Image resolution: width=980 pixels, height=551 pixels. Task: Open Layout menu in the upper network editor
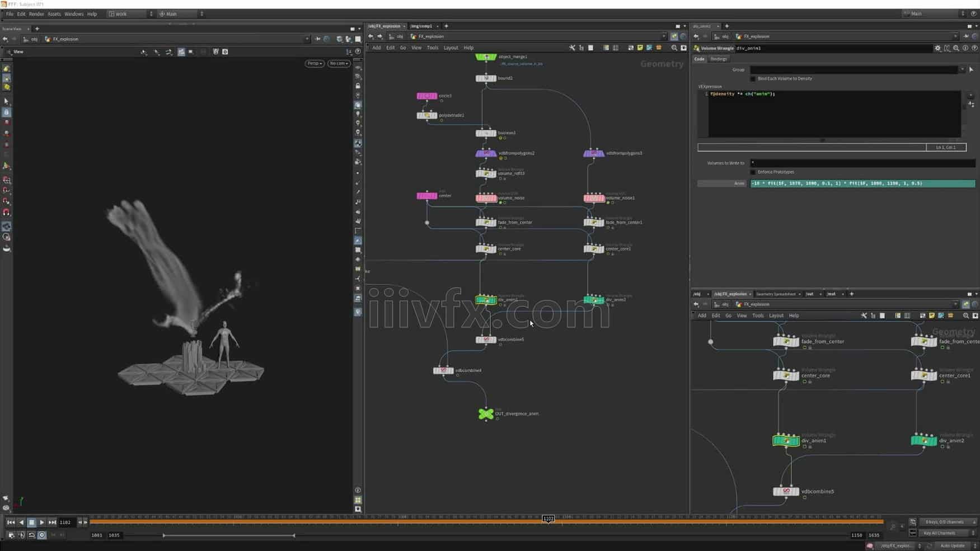[451, 48]
